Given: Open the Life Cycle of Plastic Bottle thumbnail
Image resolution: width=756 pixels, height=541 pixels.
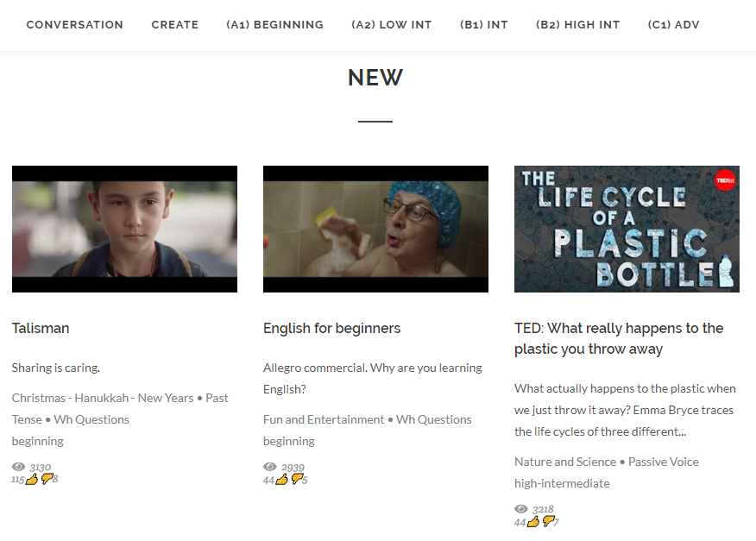Looking at the screenshot, I should pos(627,229).
